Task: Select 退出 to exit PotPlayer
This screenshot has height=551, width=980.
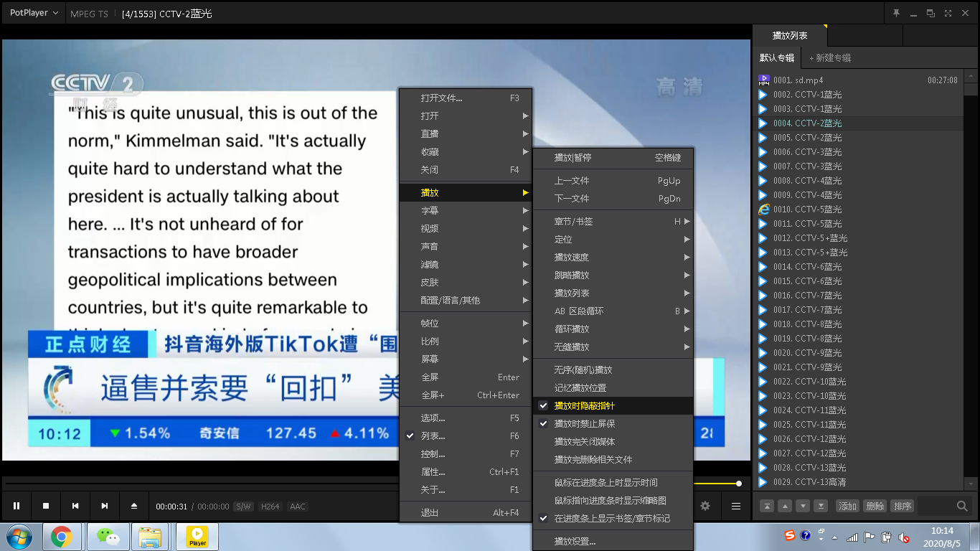Action: coord(466,513)
